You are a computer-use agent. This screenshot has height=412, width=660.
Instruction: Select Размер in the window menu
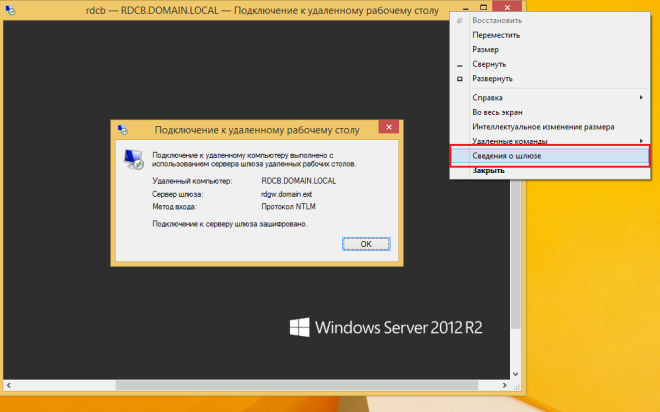pos(485,49)
